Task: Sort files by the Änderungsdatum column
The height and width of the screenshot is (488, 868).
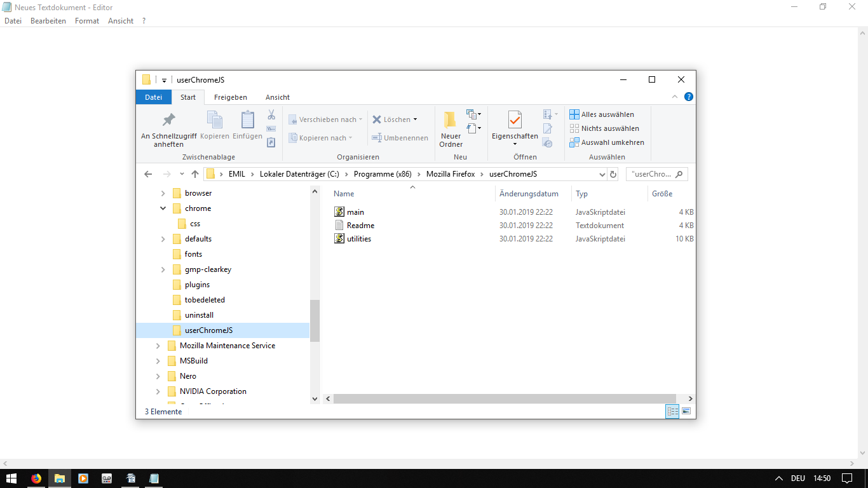Action: [x=529, y=194]
